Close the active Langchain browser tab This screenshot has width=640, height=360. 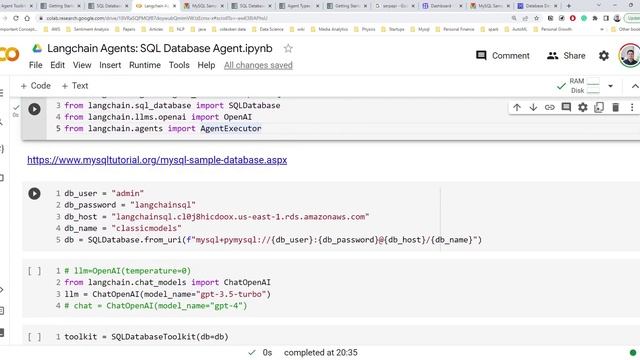coord(174,6)
